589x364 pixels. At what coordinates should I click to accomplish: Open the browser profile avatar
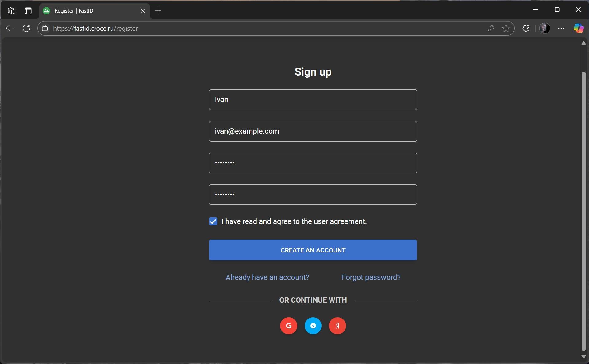[x=544, y=28]
